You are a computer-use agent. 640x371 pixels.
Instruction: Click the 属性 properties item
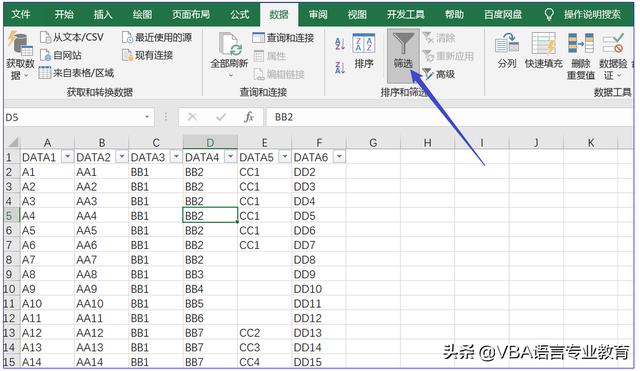coord(269,56)
